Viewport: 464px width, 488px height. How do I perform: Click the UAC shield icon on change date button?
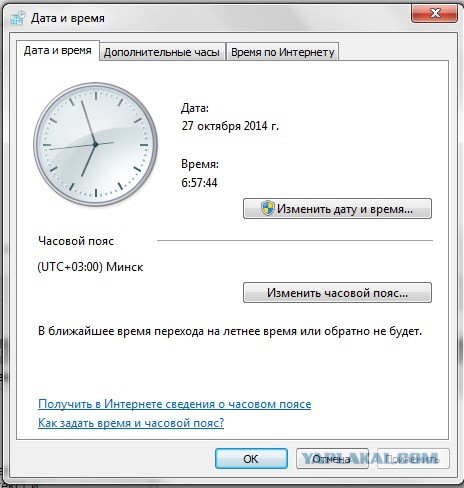pos(267,208)
